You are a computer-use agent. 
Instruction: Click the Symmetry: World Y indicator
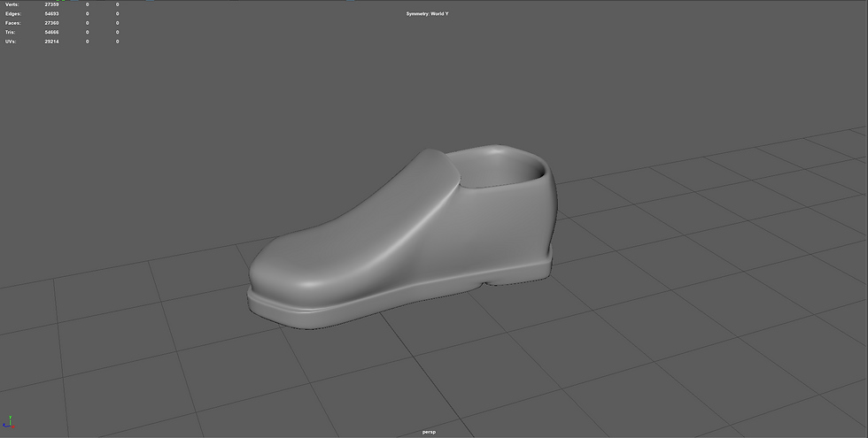[427, 14]
